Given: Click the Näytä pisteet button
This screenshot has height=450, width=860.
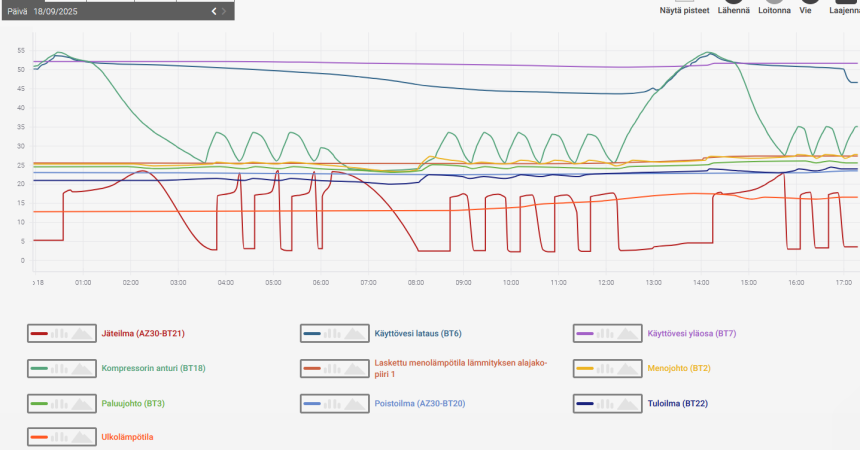Looking at the screenshot, I should coord(683,8).
